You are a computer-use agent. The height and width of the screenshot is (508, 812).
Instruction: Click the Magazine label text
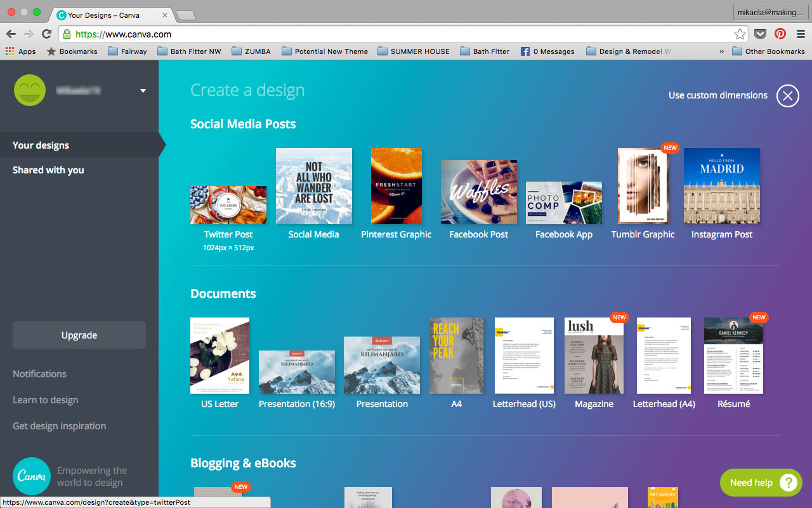pos(594,404)
